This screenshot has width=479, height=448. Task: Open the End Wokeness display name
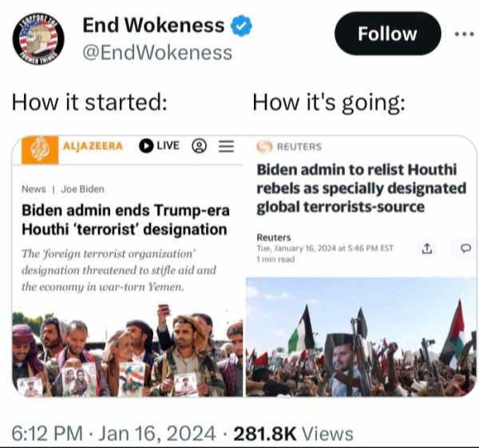[x=153, y=25]
